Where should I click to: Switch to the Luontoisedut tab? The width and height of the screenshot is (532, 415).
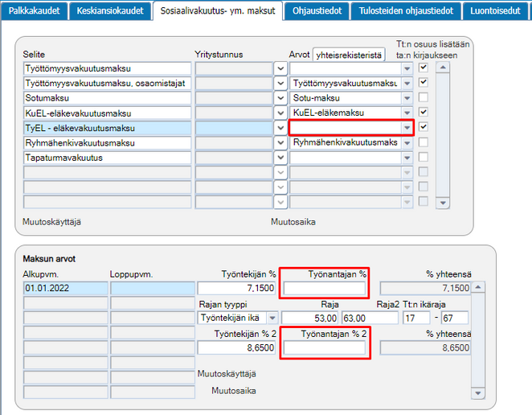tap(495, 11)
